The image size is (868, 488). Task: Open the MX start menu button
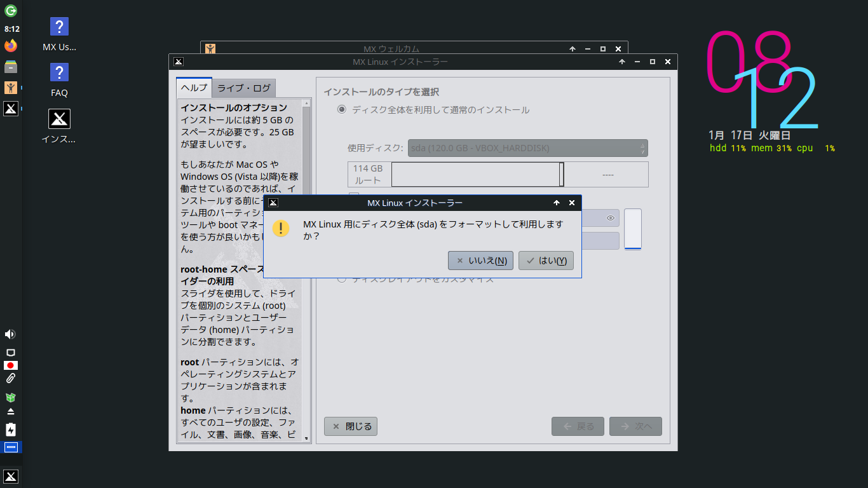tap(11, 477)
